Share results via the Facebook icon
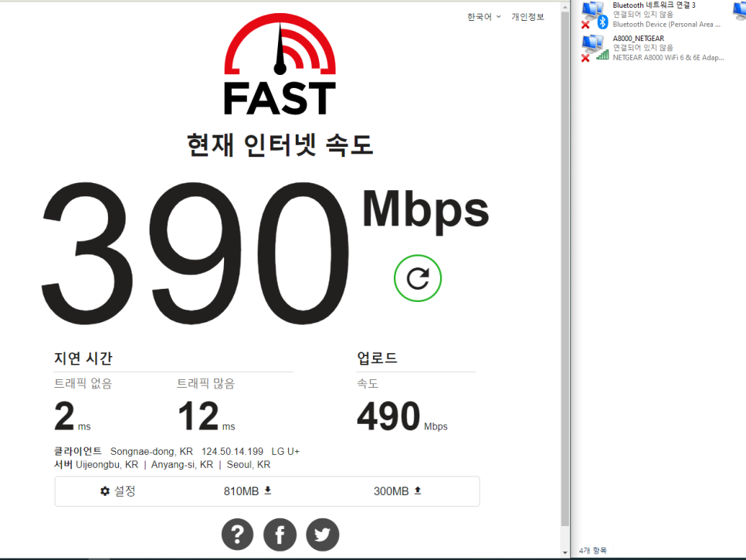 point(280,534)
